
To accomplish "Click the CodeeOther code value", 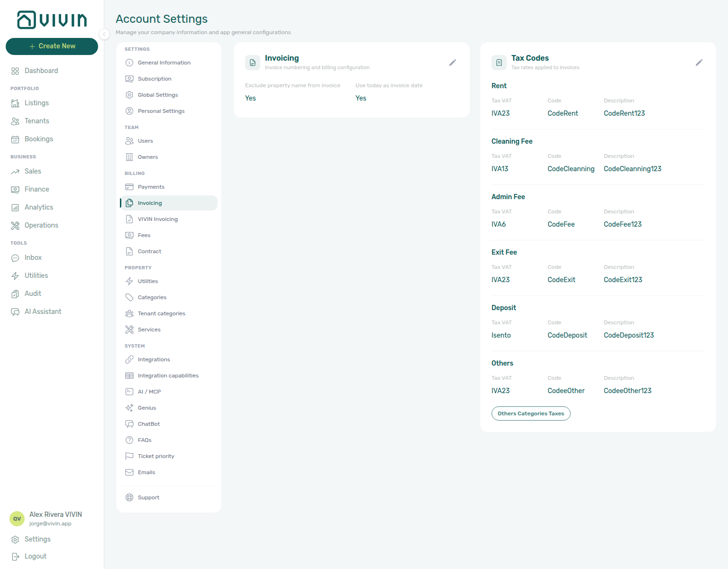I will point(566,391).
